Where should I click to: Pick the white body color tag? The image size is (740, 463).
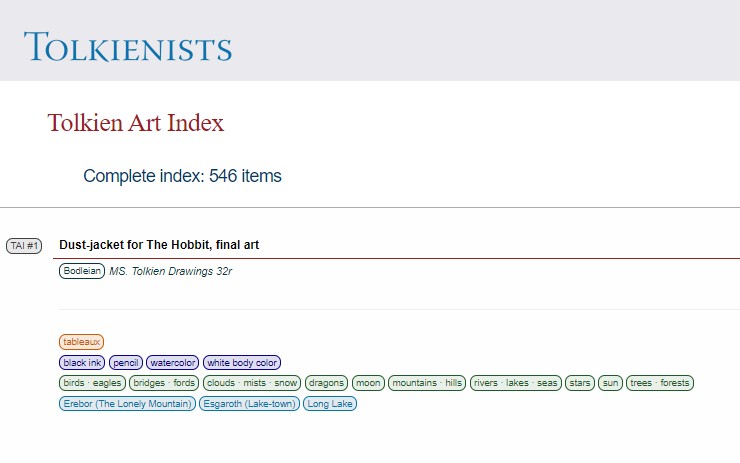click(242, 363)
